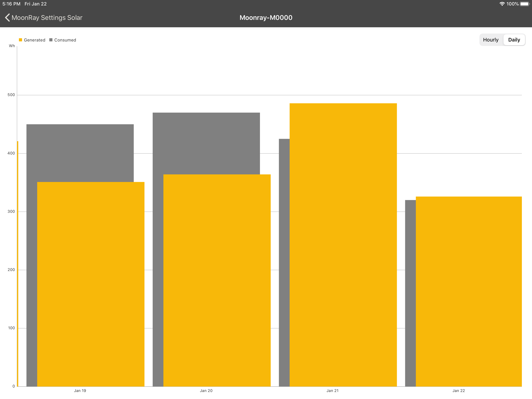
Task: Tap the Consumed legend label
Action: [x=65, y=40]
